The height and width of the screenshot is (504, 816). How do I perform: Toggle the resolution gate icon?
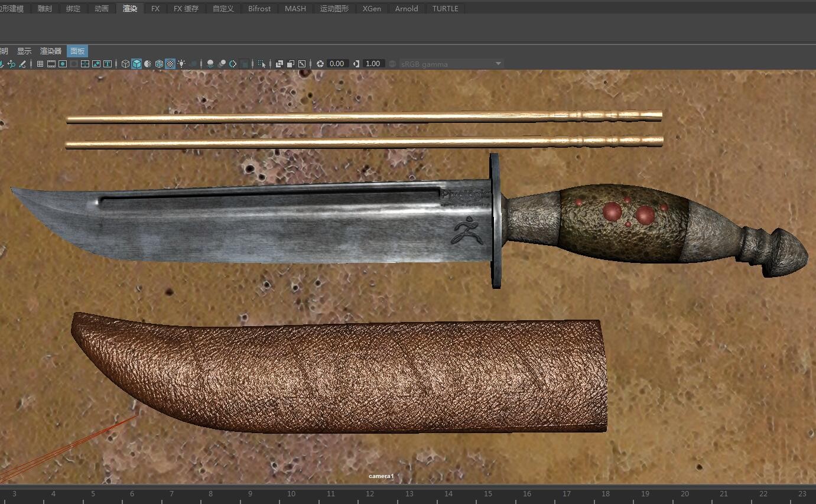[x=63, y=64]
